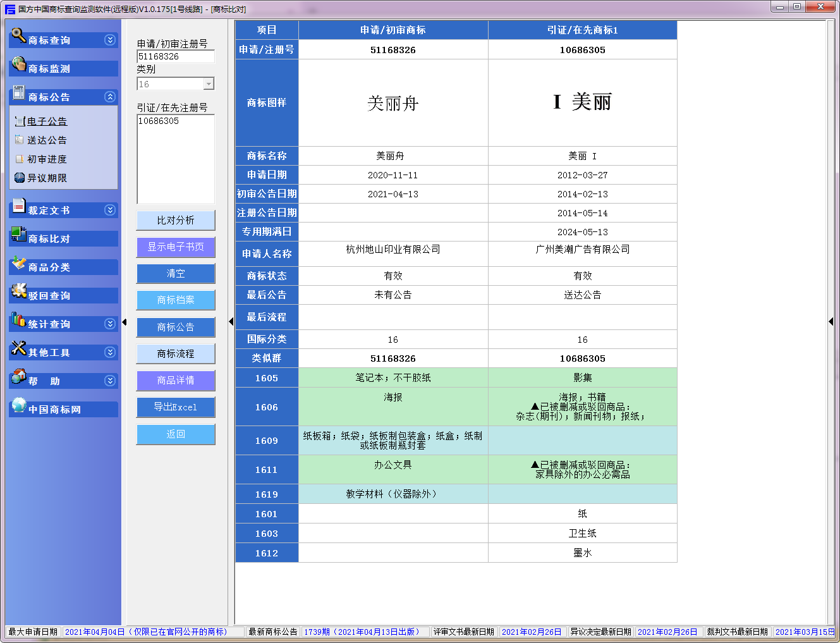Click the 引证/在先注册号 text area

176,158
